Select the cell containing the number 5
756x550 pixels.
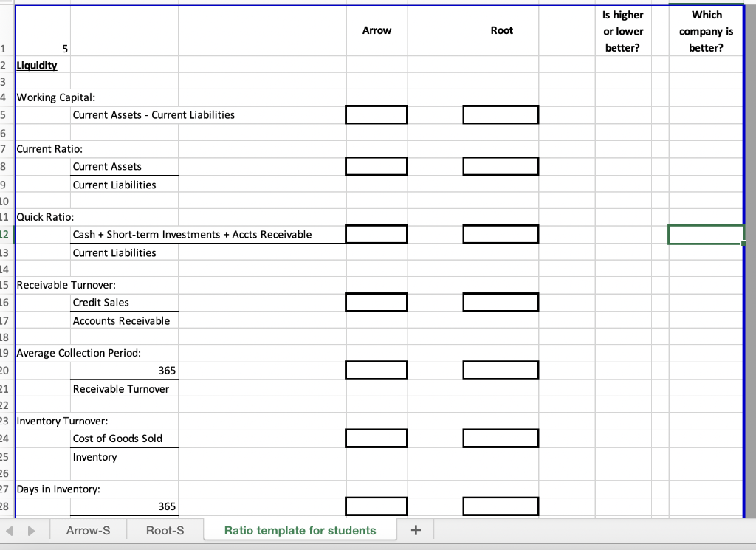point(43,31)
